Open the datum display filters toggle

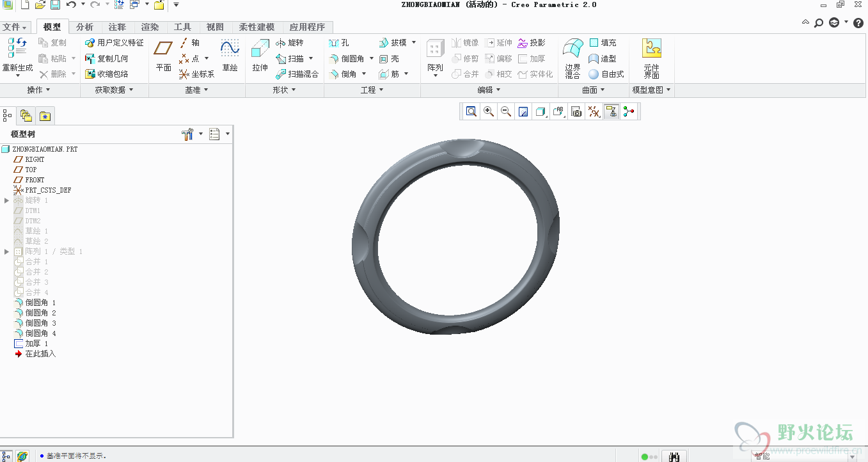594,112
